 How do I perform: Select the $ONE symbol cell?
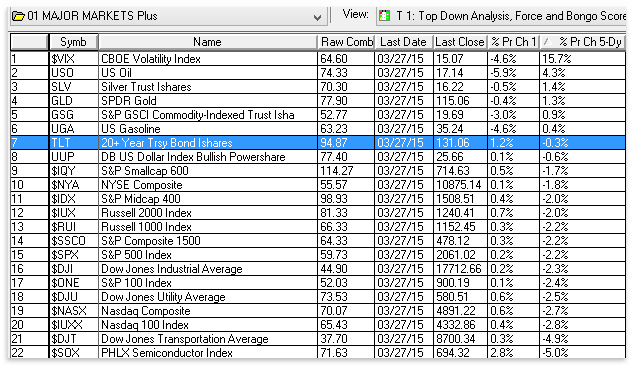pos(73,283)
